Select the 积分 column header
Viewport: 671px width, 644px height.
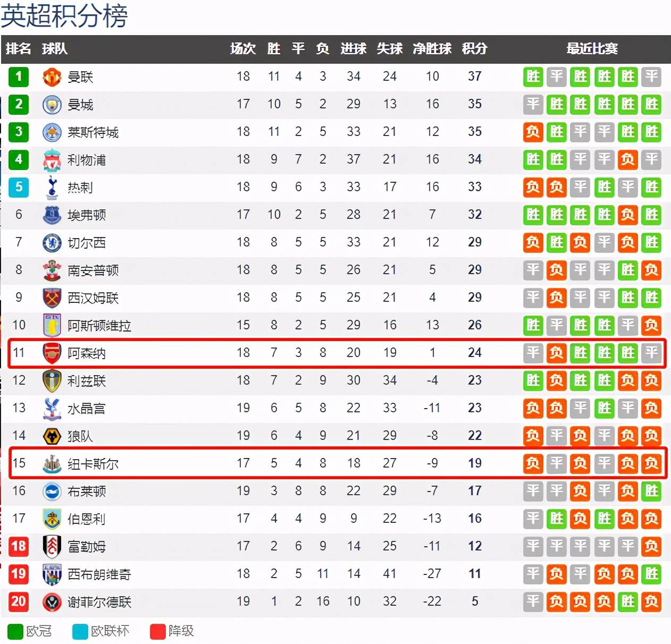click(474, 49)
